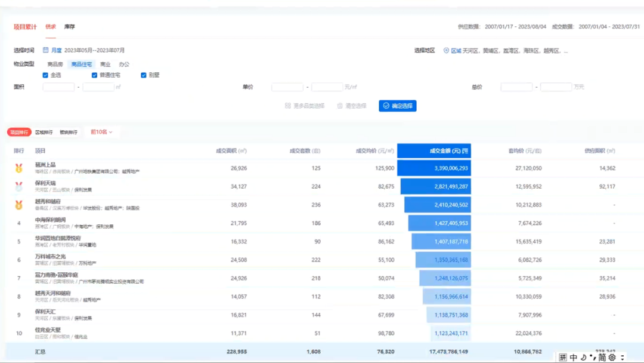Open the 保利天汇 project link

pos(45,312)
